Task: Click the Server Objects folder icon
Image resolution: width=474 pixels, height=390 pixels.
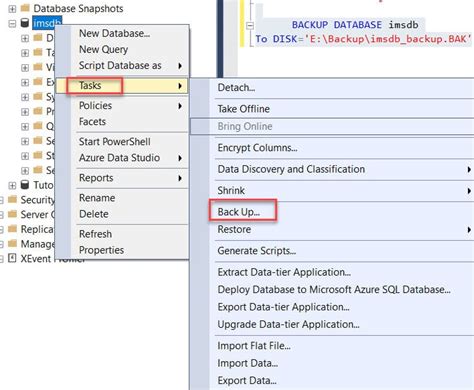Action: (x=12, y=214)
